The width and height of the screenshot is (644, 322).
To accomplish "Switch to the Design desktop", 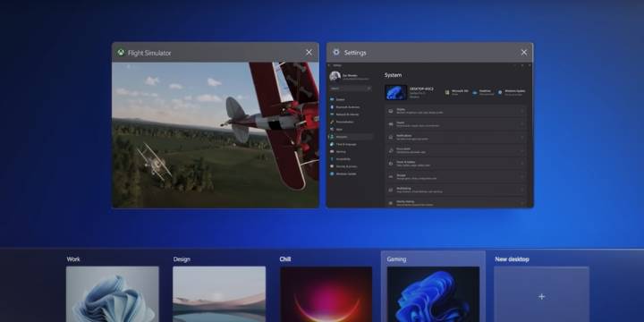I will pyautogui.click(x=219, y=293).
